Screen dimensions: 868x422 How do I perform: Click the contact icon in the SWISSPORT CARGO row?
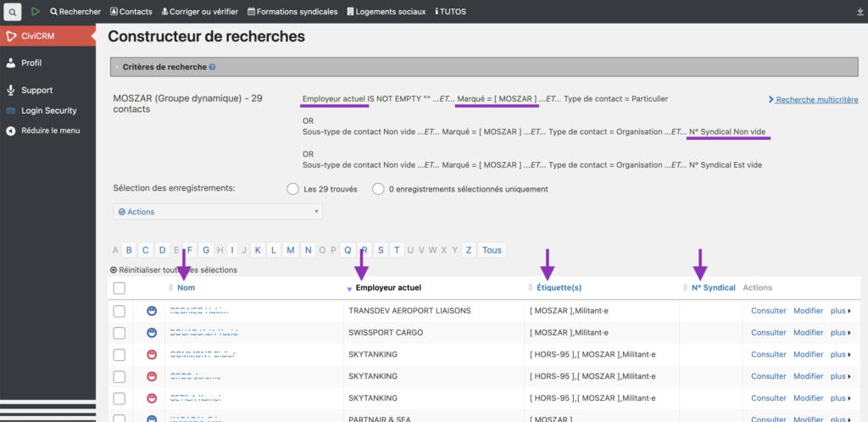click(x=153, y=333)
